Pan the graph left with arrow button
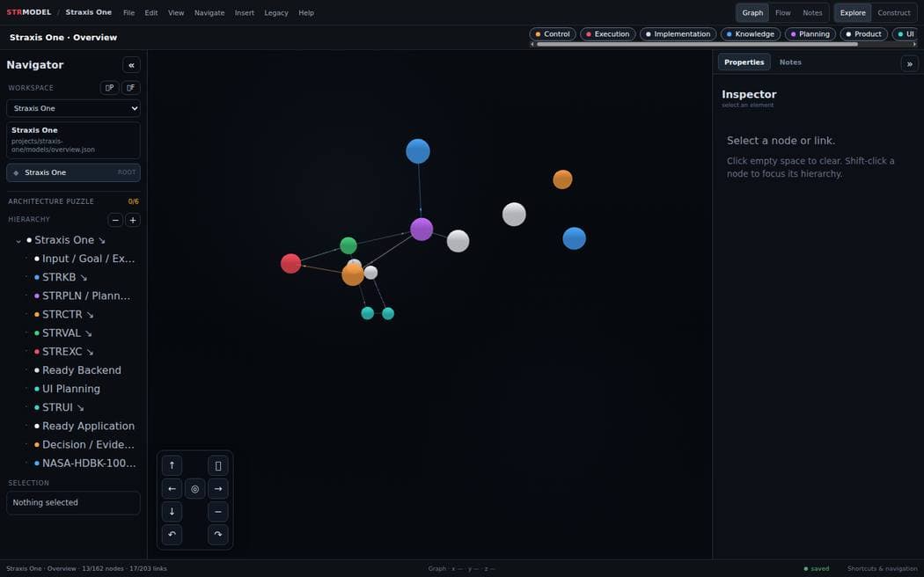Image resolution: width=924 pixels, height=577 pixels. tap(172, 489)
